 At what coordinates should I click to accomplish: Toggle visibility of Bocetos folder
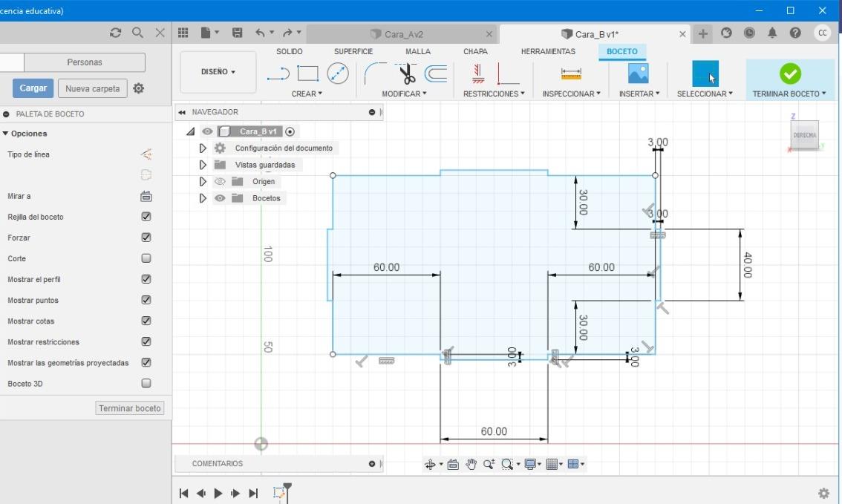coord(220,198)
